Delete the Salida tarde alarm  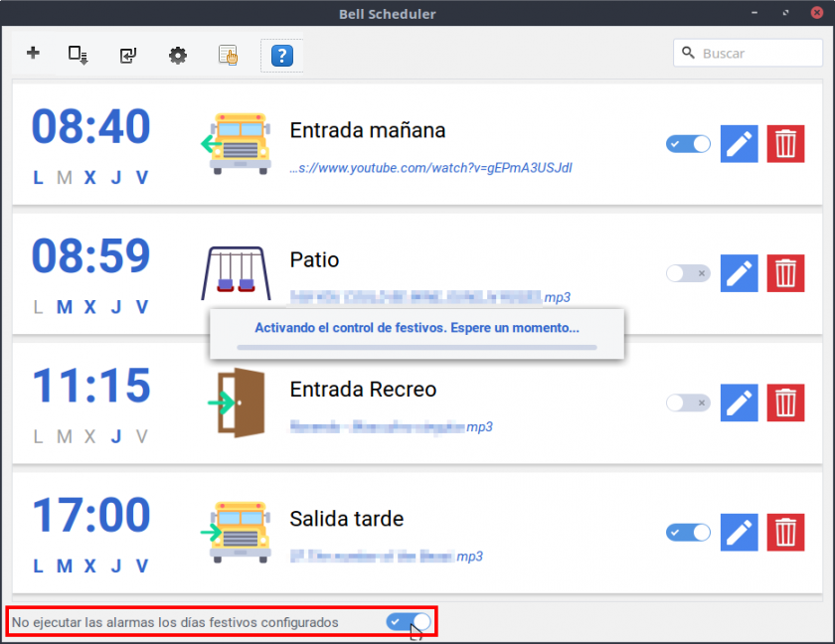(x=785, y=532)
